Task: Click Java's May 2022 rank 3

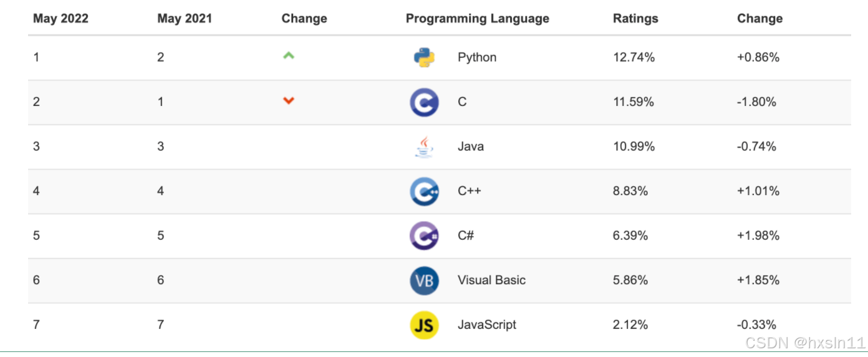Action: (x=36, y=147)
